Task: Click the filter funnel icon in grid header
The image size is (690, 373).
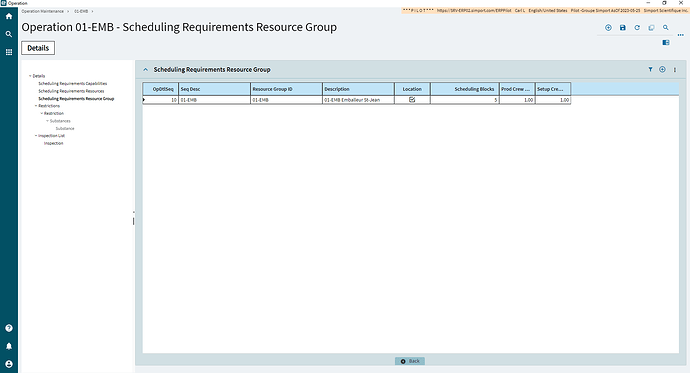Action: (x=650, y=69)
